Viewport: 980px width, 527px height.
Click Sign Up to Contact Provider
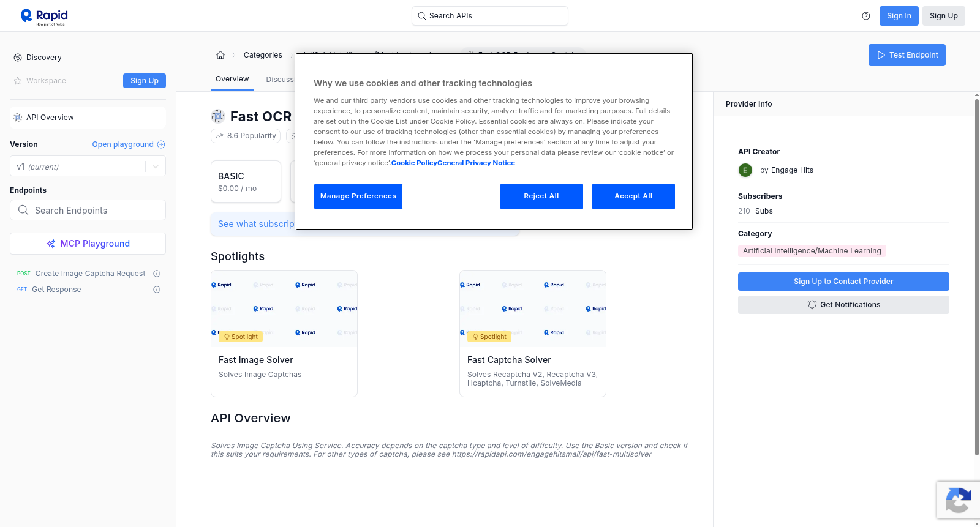click(x=843, y=282)
